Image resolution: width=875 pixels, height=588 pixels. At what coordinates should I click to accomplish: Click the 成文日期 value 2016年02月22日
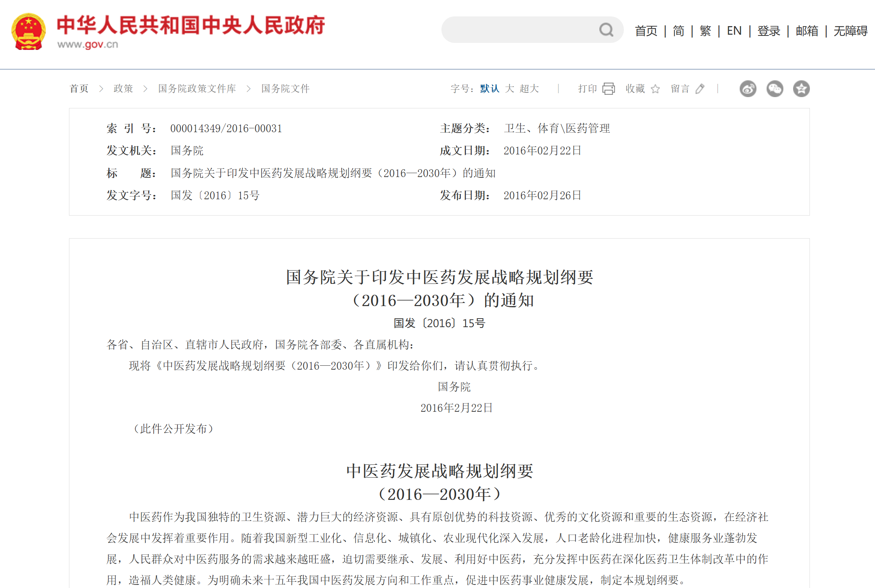click(542, 151)
